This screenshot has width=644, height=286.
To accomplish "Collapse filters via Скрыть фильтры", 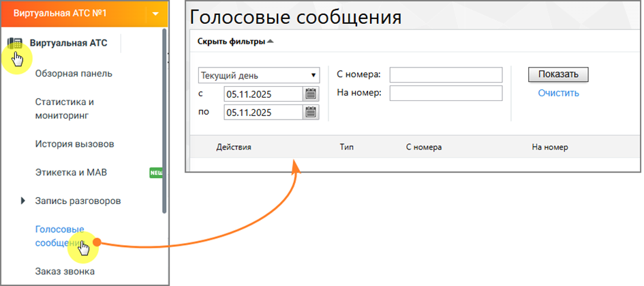I will (235, 42).
